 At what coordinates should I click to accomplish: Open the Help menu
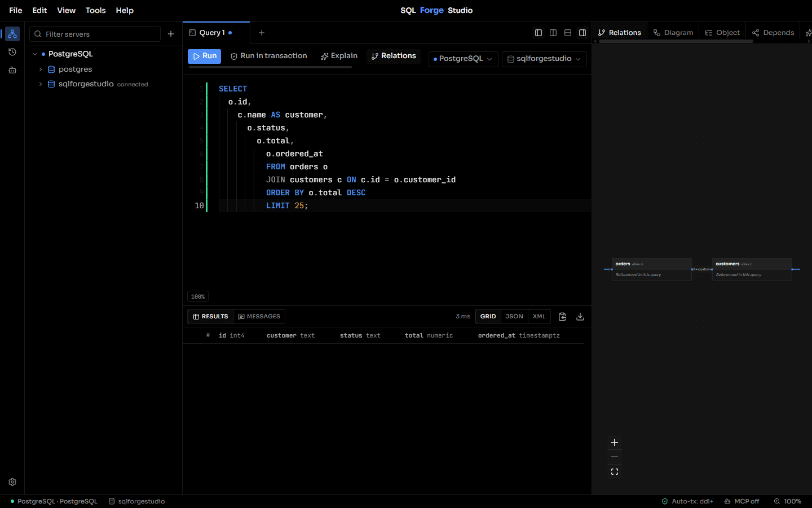coord(125,10)
